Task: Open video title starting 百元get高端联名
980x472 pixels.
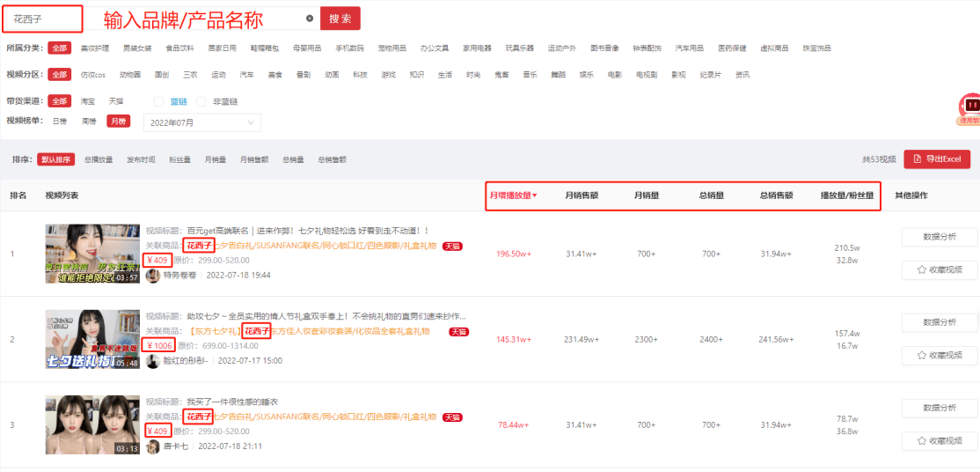Action: tap(308, 231)
